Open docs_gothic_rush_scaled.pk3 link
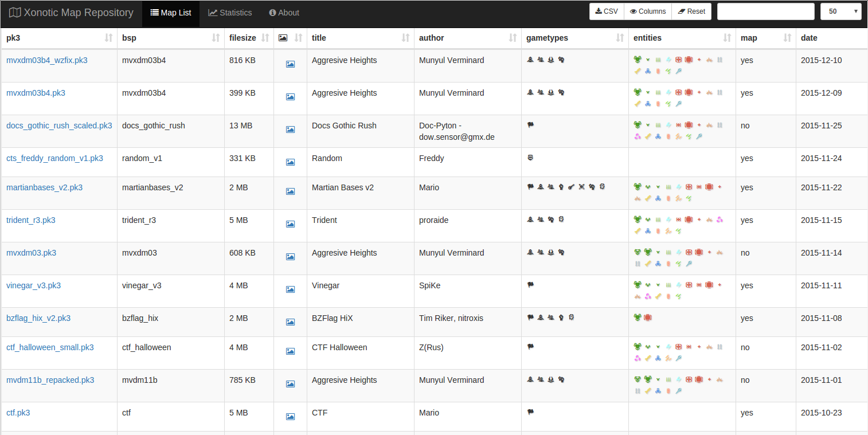 pyautogui.click(x=59, y=126)
